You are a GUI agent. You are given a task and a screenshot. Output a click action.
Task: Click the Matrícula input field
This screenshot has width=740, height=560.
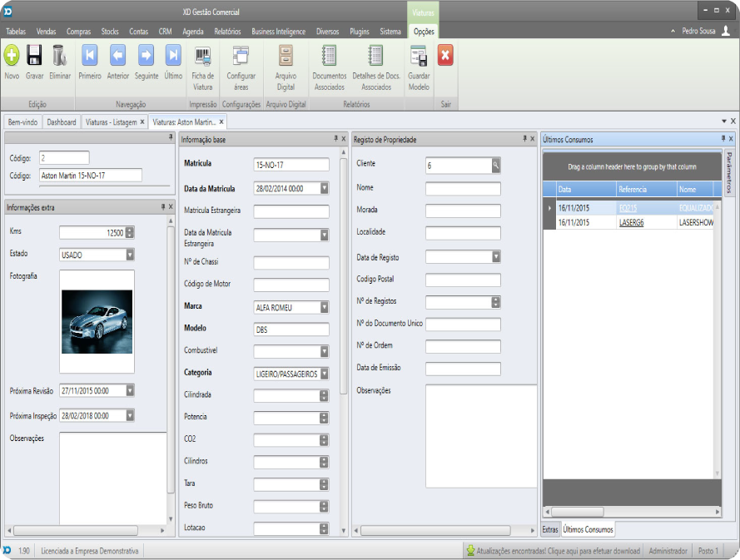[291, 165]
